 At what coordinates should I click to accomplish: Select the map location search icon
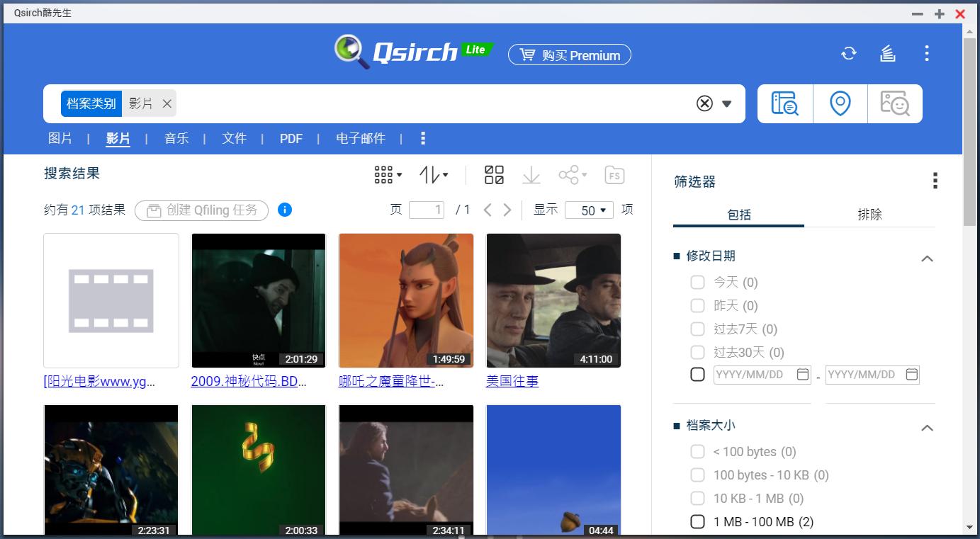(840, 103)
